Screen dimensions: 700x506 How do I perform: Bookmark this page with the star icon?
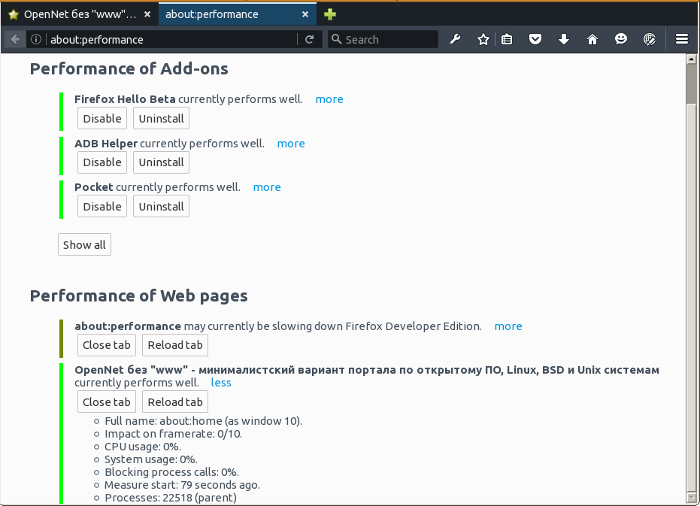point(483,39)
